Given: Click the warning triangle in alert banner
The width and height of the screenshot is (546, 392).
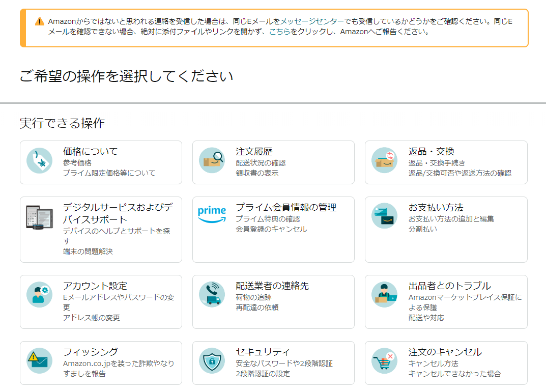Looking at the screenshot, I should pyautogui.click(x=40, y=21).
